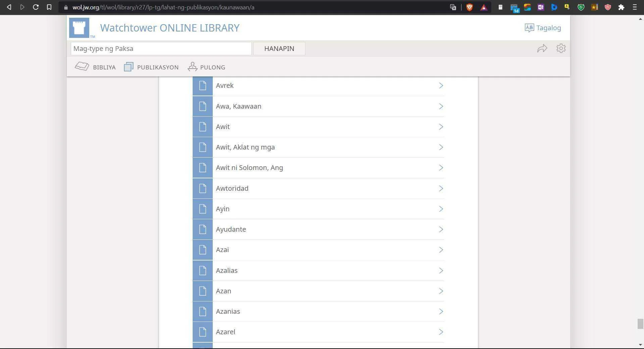Image resolution: width=644 pixels, height=349 pixels.
Task: Click the document icon beside Awtoridad
Action: [203, 188]
